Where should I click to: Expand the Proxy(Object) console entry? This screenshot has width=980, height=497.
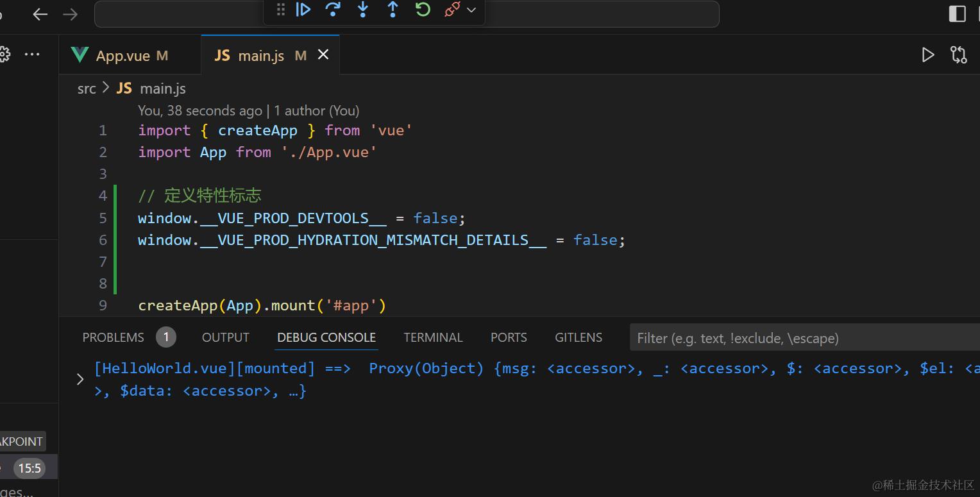(80, 379)
